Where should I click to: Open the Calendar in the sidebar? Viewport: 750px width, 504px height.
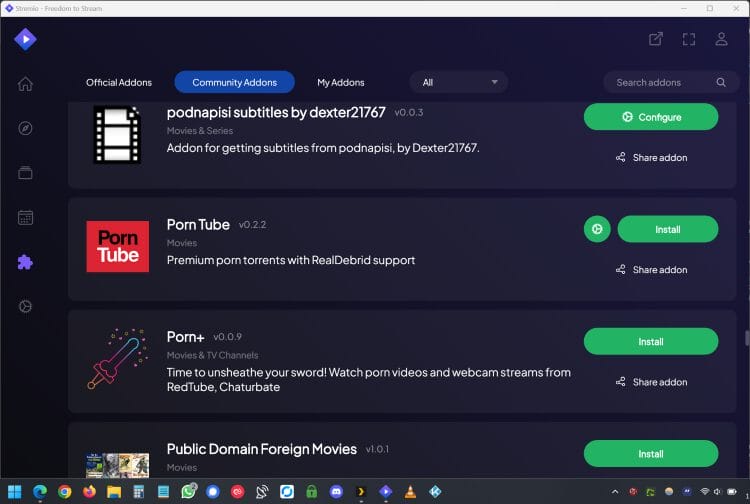[x=25, y=217]
